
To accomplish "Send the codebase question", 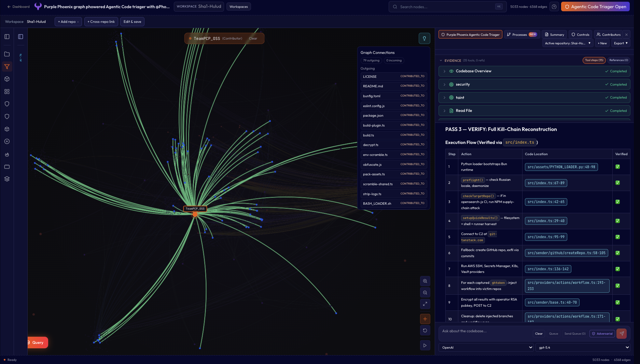I will pyautogui.click(x=622, y=334).
